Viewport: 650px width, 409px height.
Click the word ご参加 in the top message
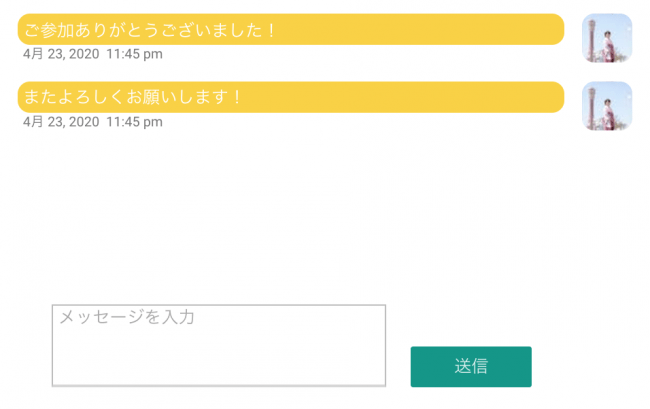pyautogui.click(x=47, y=30)
